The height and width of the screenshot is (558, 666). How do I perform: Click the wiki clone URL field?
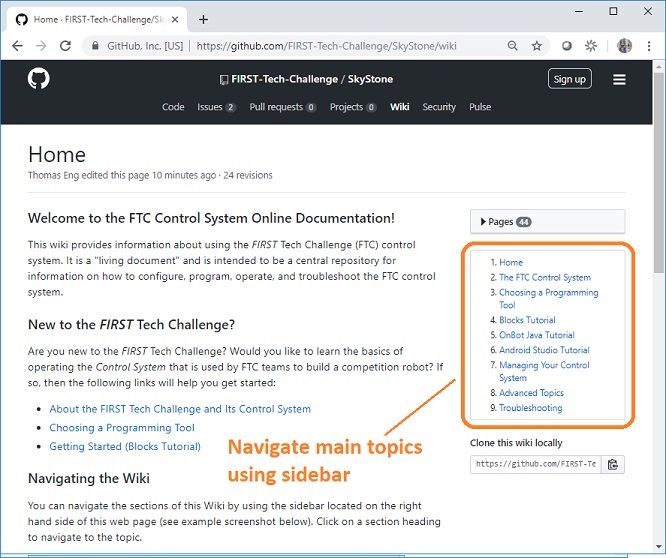point(536,464)
